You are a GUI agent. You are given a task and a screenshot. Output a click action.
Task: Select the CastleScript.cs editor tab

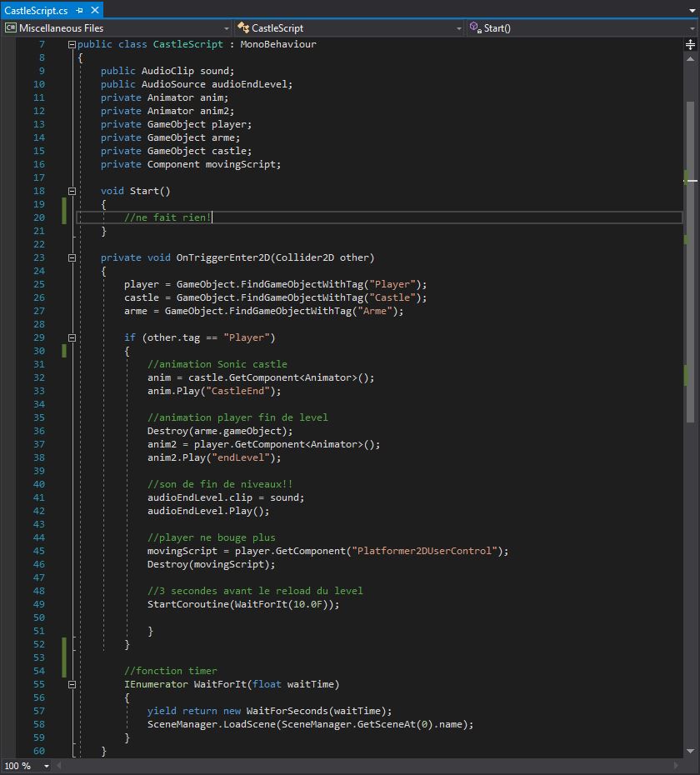click(x=36, y=11)
